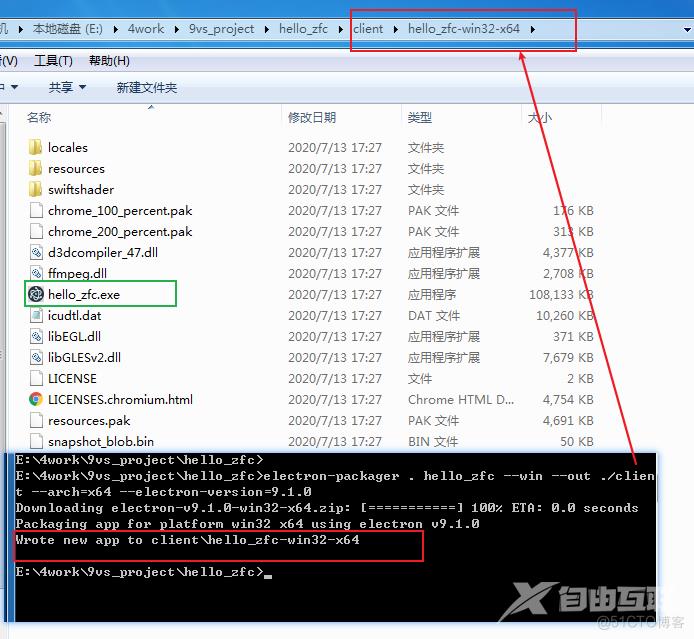The width and height of the screenshot is (694, 639).
Task: Select resources.pak file icon
Action: [36, 420]
